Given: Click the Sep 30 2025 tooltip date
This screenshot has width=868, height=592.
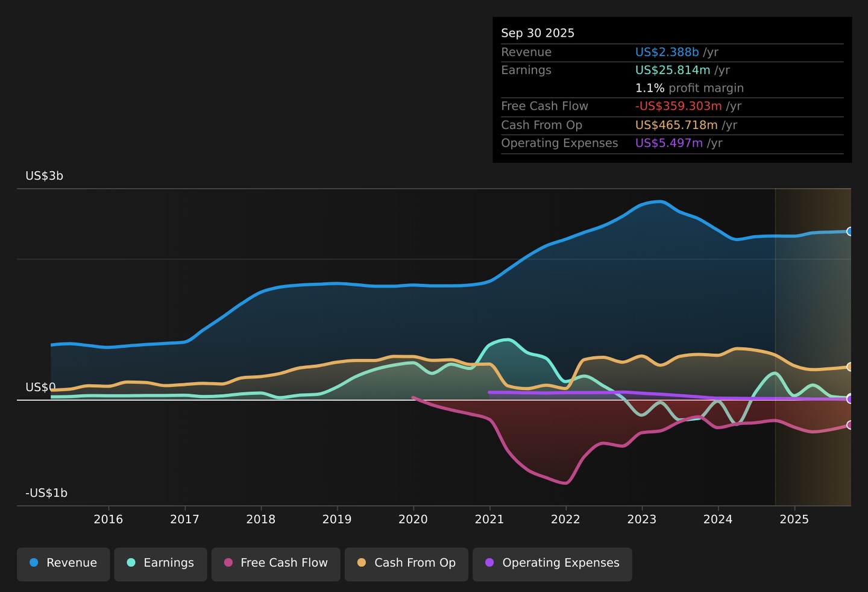Looking at the screenshot, I should click(538, 33).
